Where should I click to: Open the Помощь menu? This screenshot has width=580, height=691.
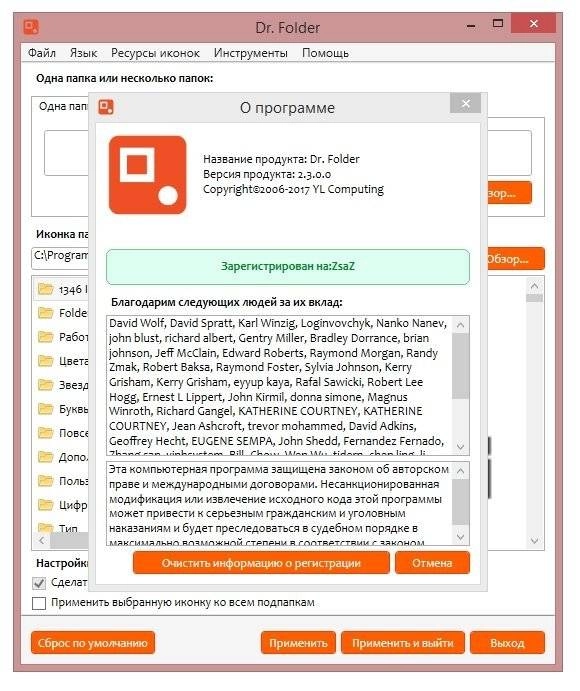(x=325, y=53)
